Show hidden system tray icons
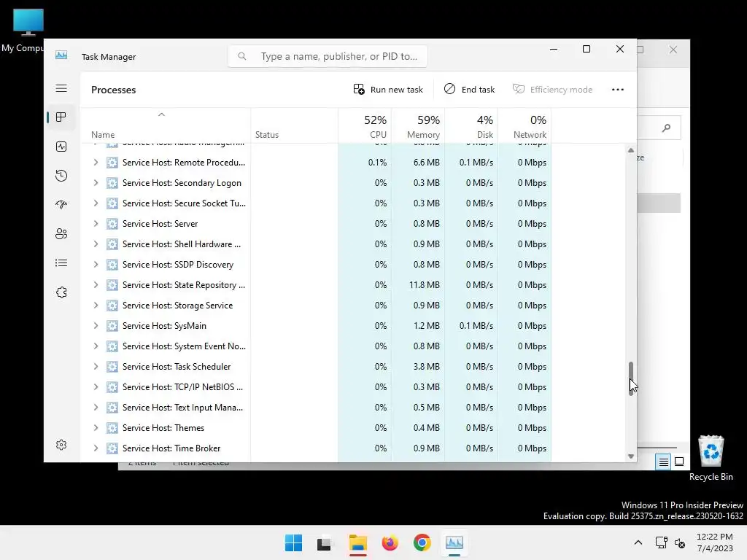747x560 pixels. point(638,542)
